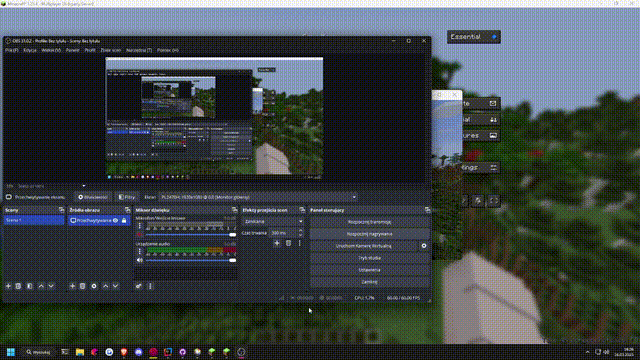Click Essential button in Minecraft window
This screenshot has height=360, width=640.
click(473, 37)
